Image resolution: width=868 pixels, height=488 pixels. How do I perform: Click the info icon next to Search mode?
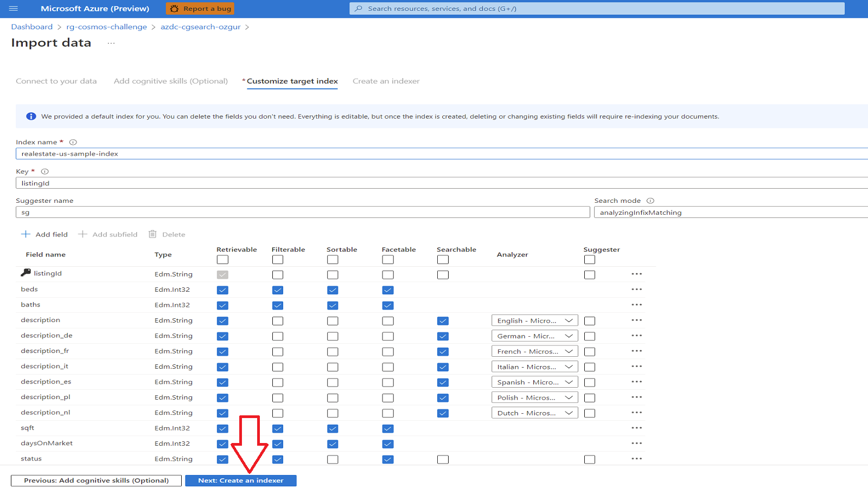650,200
